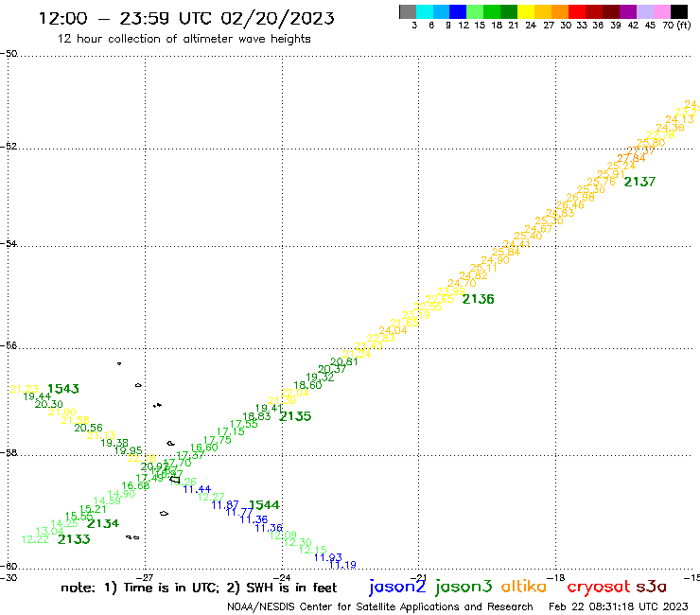Click the time label 2136

point(478,299)
